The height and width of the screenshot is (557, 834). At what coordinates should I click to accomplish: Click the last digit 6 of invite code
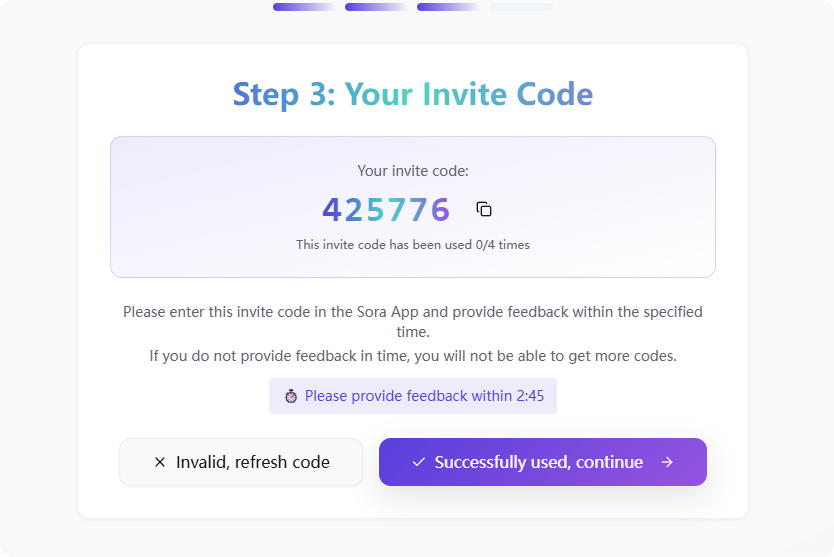[440, 210]
